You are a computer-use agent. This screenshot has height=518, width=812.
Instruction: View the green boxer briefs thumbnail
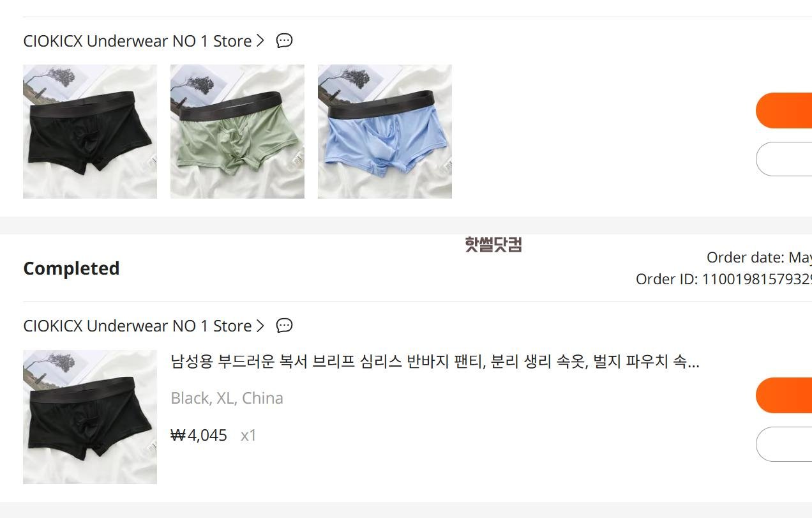tap(237, 132)
